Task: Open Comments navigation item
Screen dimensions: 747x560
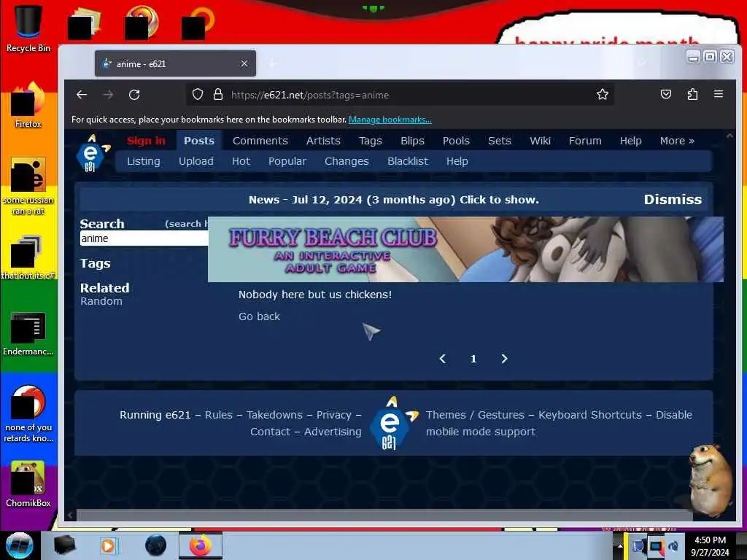Action: point(260,141)
